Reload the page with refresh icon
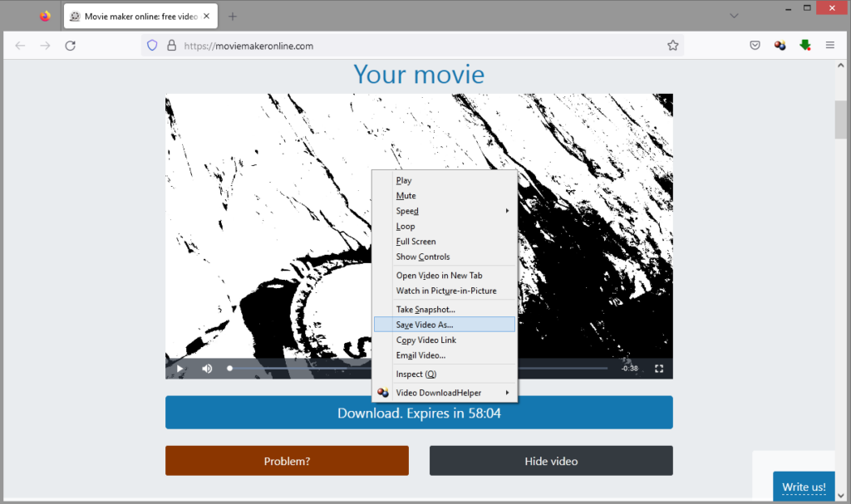The width and height of the screenshot is (851, 504). click(x=71, y=46)
